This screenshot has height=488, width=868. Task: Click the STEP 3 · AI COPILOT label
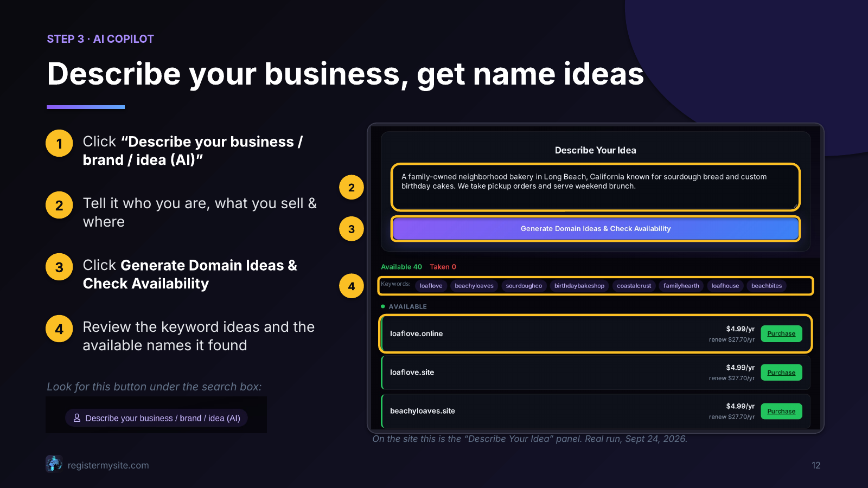click(x=100, y=39)
